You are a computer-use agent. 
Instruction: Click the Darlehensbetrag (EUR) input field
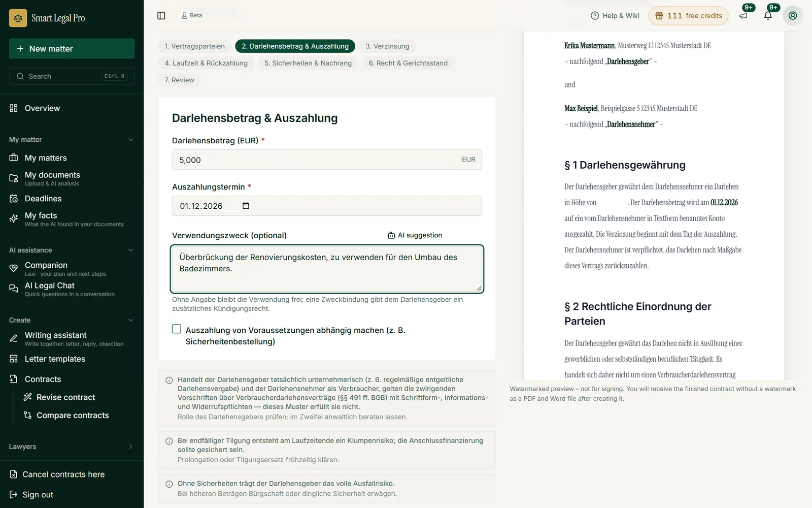pyautogui.click(x=327, y=160)
